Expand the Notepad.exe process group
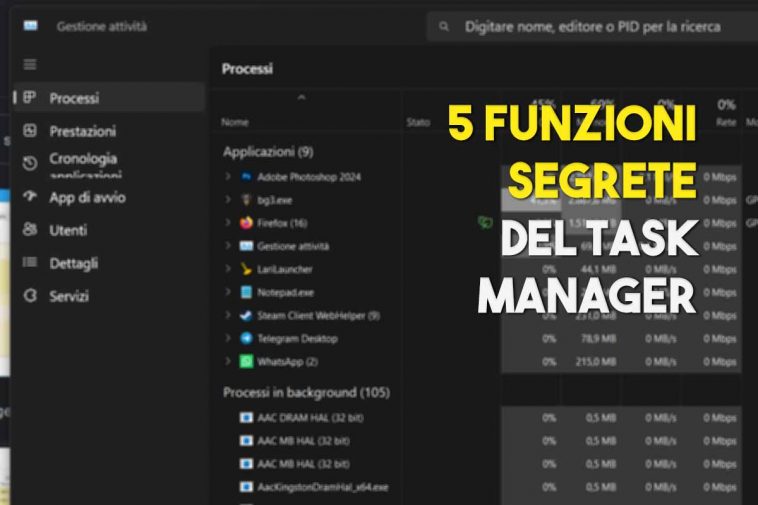Screen dimensions: 758x505 pyautogui.click(x=228, y=292)
